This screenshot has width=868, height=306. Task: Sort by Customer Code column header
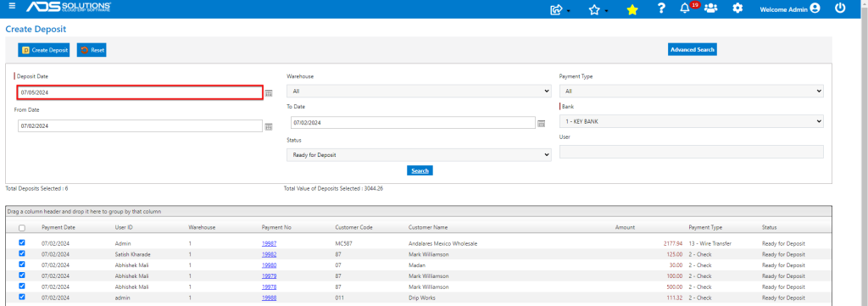tap(353, 227)
